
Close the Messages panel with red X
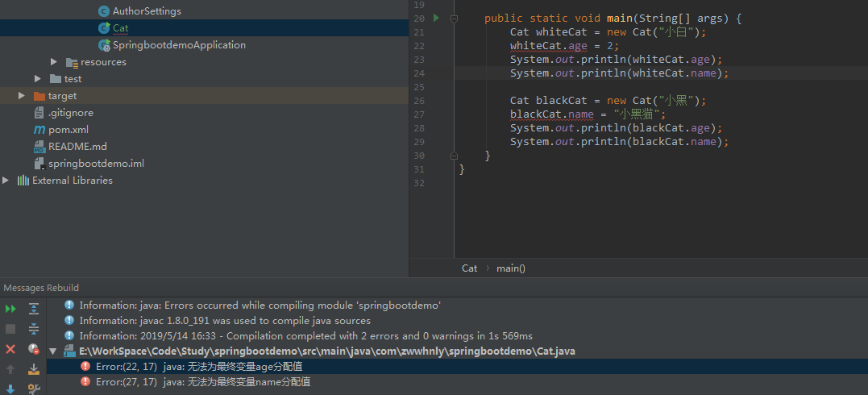click(x=10, y=349)
